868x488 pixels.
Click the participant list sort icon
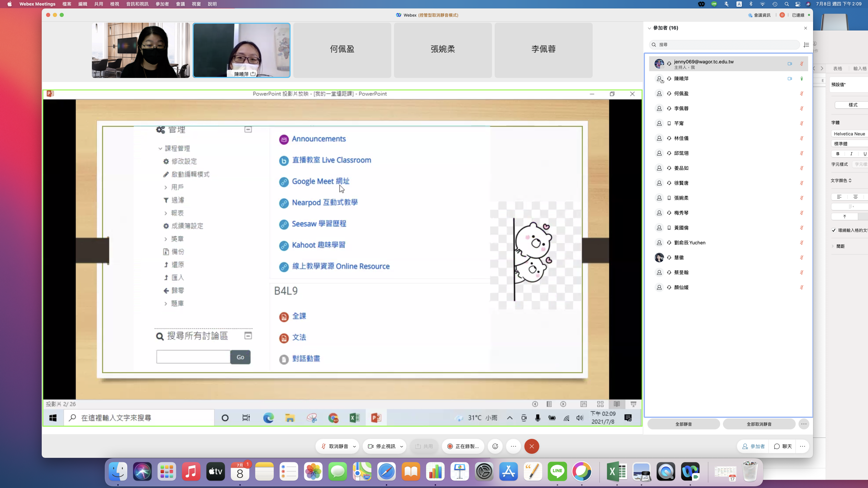(x=806, y=45)
